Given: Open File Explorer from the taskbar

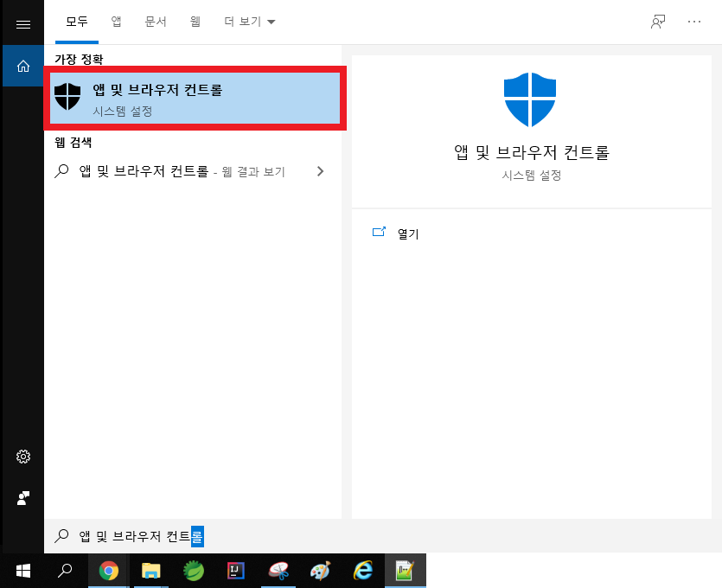Looking at the screenshot, I should tap(151, 571).
